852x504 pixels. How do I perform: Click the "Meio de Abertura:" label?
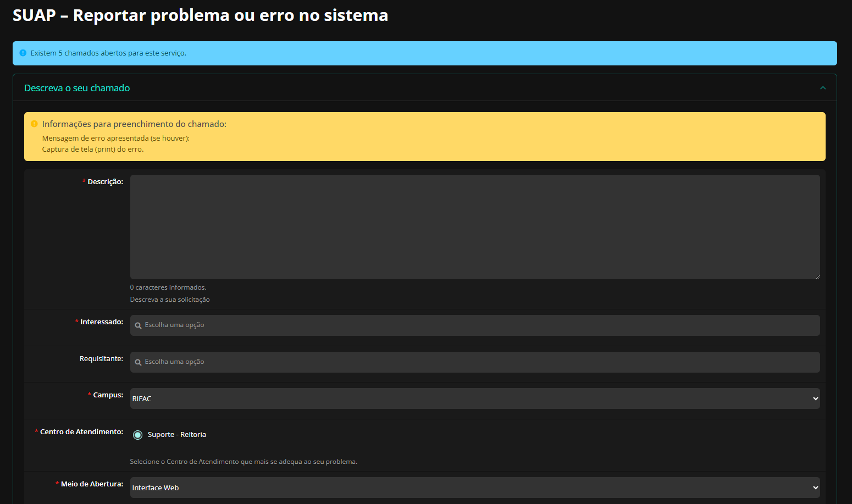[92, 484]
